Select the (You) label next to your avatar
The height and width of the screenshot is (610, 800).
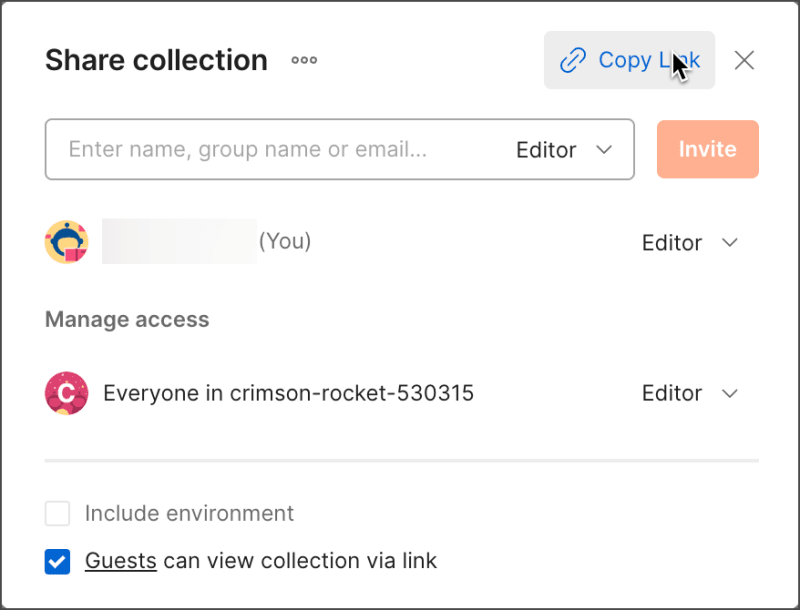coord(283,241)
